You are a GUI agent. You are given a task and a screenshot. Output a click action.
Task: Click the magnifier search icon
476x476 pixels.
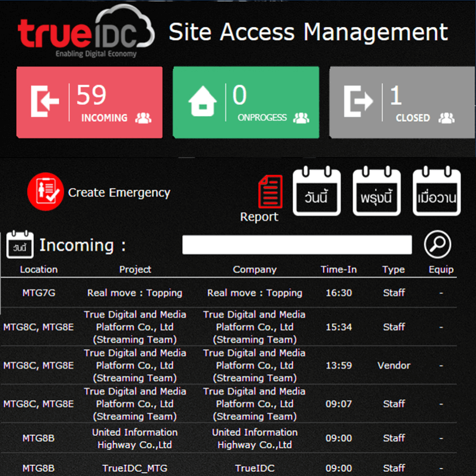437,244
